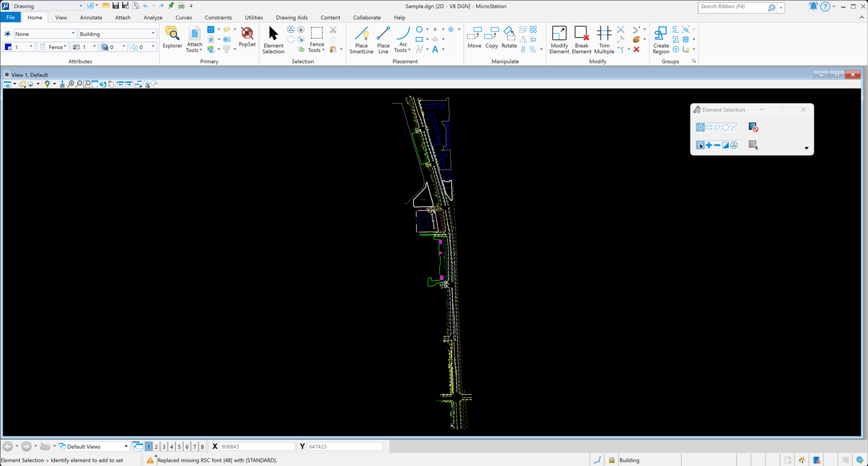
Task: Open the File backstage button
Action: click(10, 17)
